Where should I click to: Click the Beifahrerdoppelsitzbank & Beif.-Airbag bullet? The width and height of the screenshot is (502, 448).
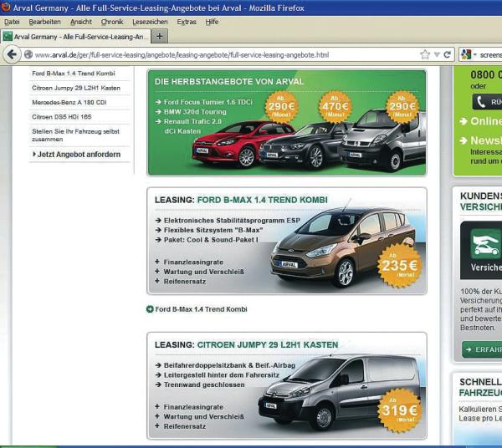(x=225, y=365)
